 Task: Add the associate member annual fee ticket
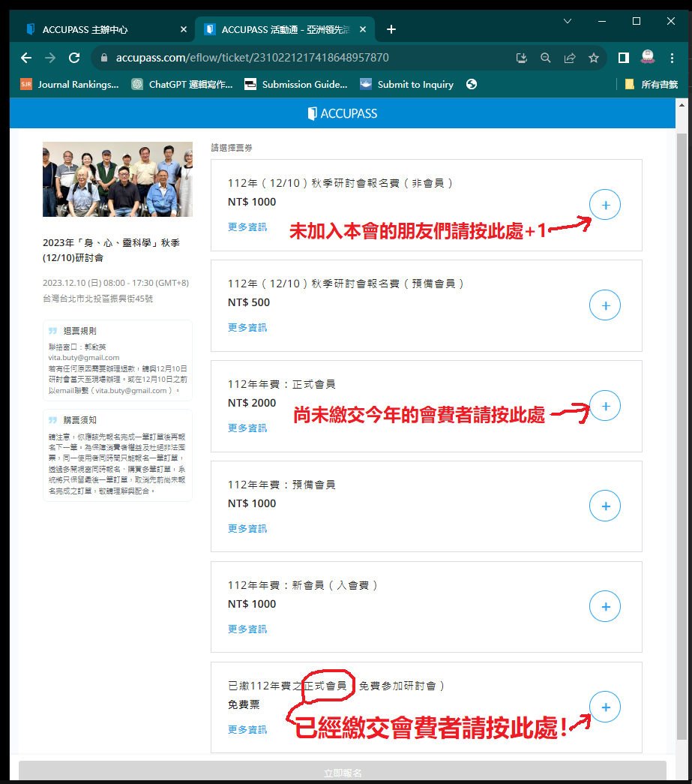pyautogui.click(x=605, y=506)
